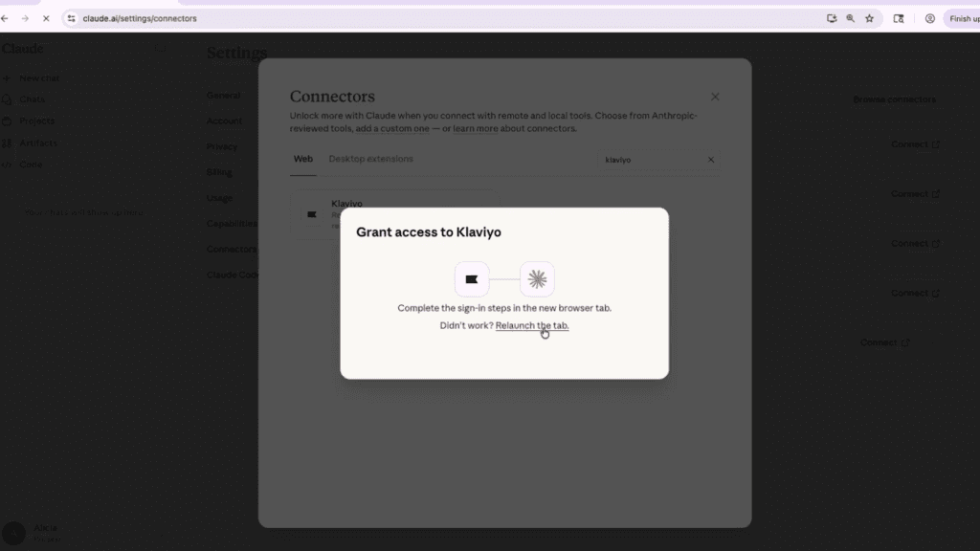Image resolution: width=980 pixels, height=551 pixels.
Task: Open Code in the sidebar
Action: 31,165
